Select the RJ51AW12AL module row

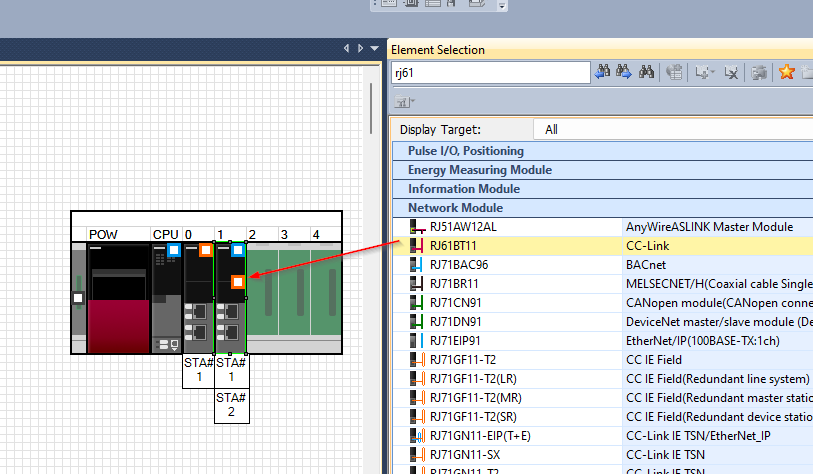click(602, 227)
